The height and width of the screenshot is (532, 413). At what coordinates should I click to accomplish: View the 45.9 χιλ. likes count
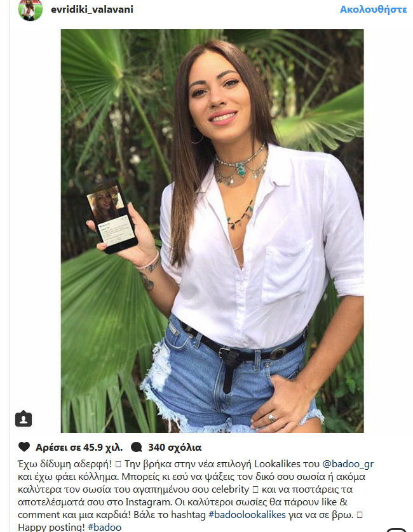point(79,447)
